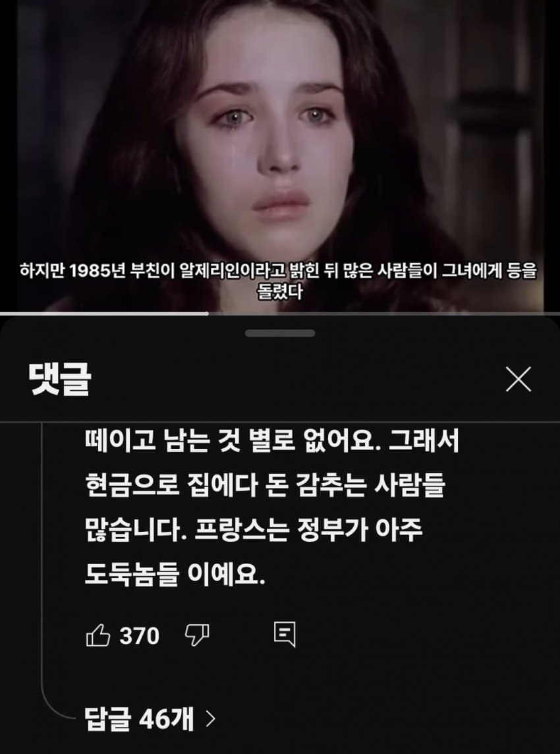
Task: Tap the playhead end of the white progress line
Action: click(208, 314)
